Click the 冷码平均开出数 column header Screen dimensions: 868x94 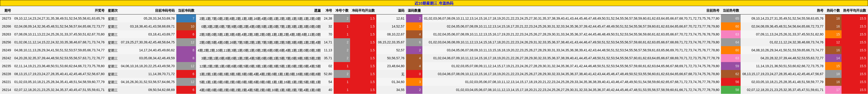pyautogui.click(x=363, y=11)
